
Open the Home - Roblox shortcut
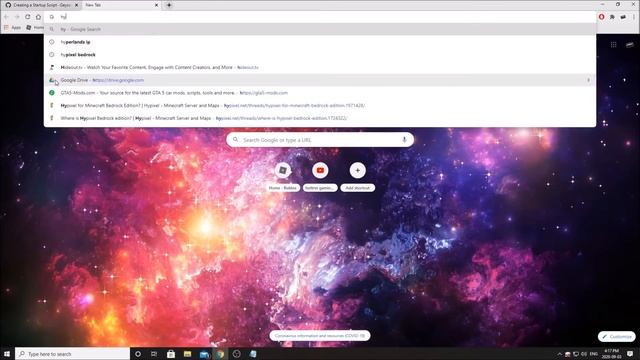click(x=283, y=177)
